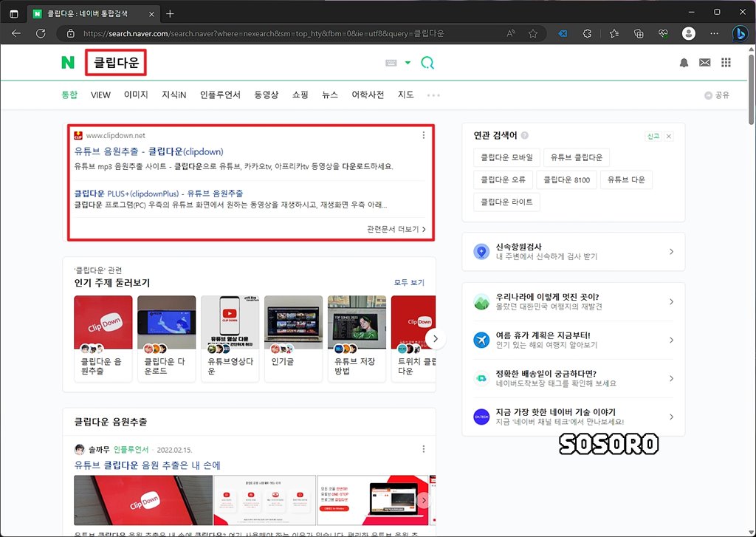Click the green search magnifier icon
This screenshot has height=537, width=756.
427,63
